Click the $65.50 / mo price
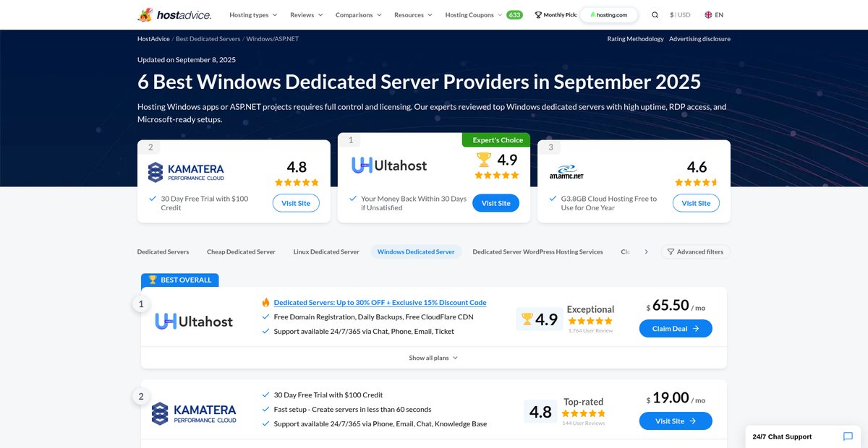The height and width of the screenshot is (448, 868). pos(676,306)
